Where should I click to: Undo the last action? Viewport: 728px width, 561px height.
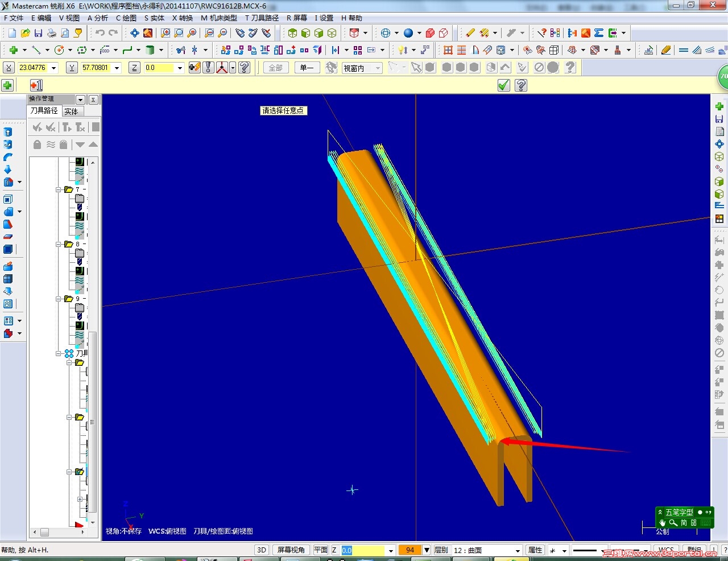[100, 33]
